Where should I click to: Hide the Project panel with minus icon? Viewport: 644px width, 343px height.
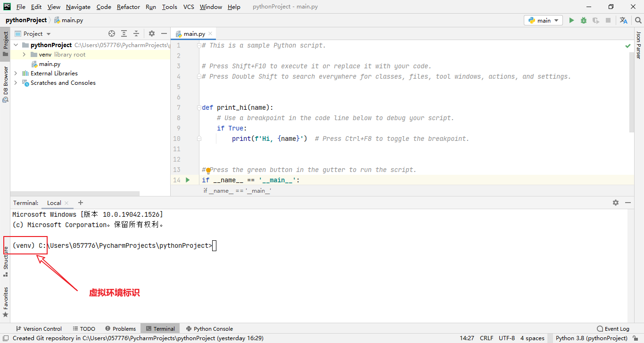pyautogui.click(x=164, y=33)
